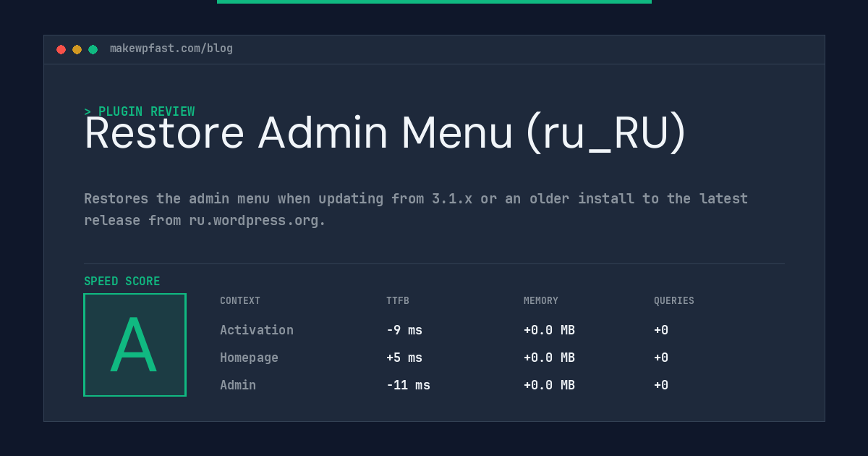Click the Admin queries '+0' value
The image size is (868, 456).
coord(661,385)
